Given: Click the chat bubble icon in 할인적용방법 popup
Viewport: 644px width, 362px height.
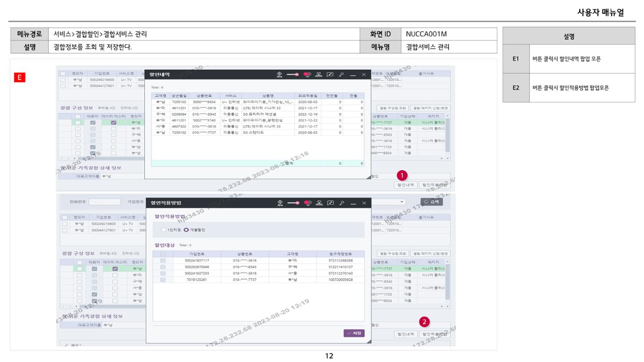Looking at the screenshot, I should pos(307,203).
